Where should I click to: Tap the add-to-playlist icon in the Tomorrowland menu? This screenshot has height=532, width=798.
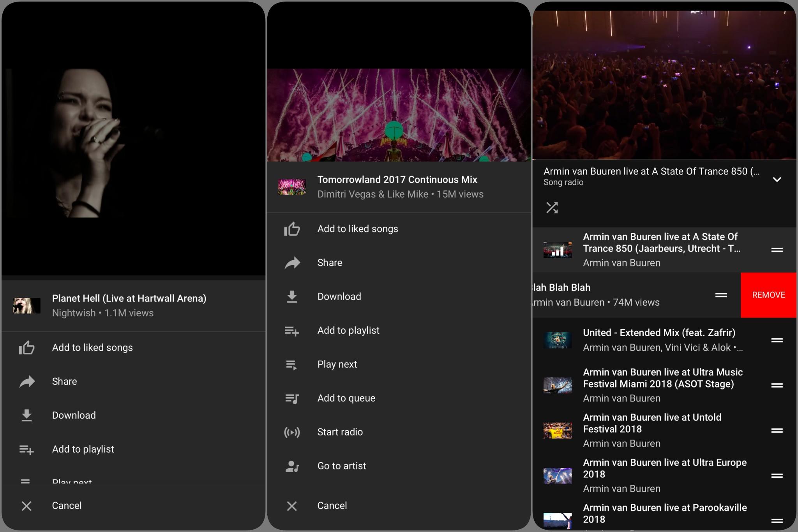[x=292, y=331]
